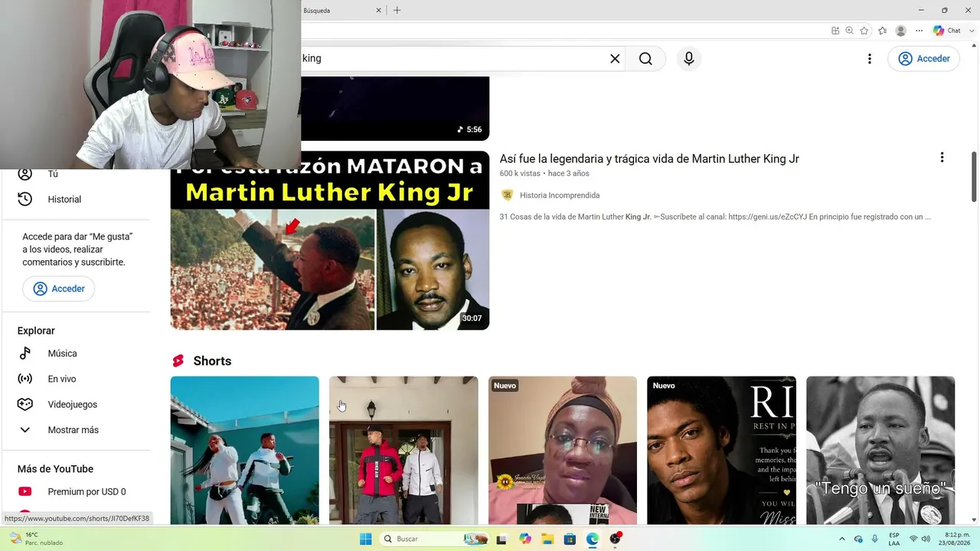Open the short with two dancers by the pool
This screenshot has height=551, width=980.
click(245, 450)
